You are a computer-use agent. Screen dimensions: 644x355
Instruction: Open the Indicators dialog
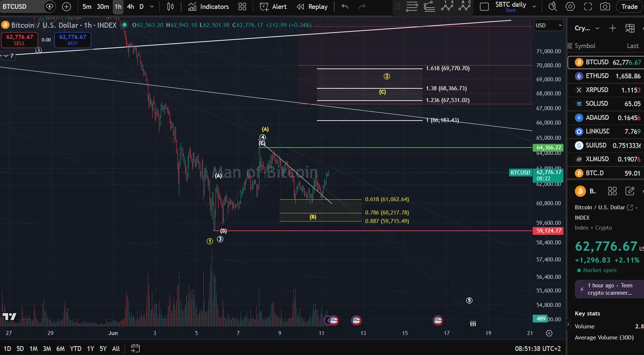[x=209, y=7]
